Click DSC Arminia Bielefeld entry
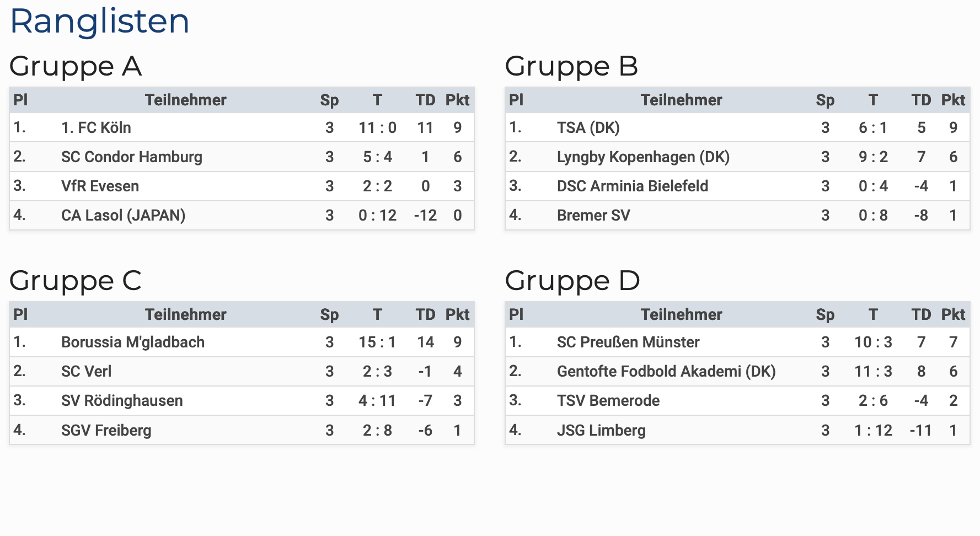The image size is (980, 536). point(632,186)
